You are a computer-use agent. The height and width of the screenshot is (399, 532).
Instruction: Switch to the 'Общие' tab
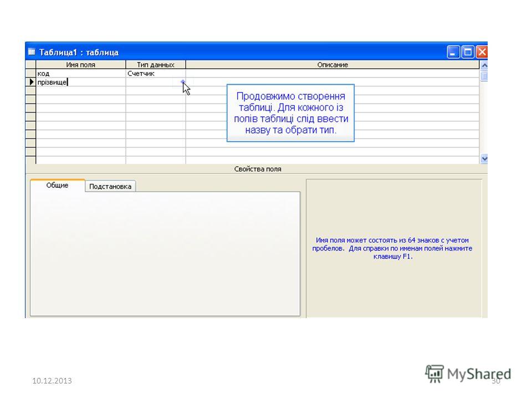(x=57, y=185)
